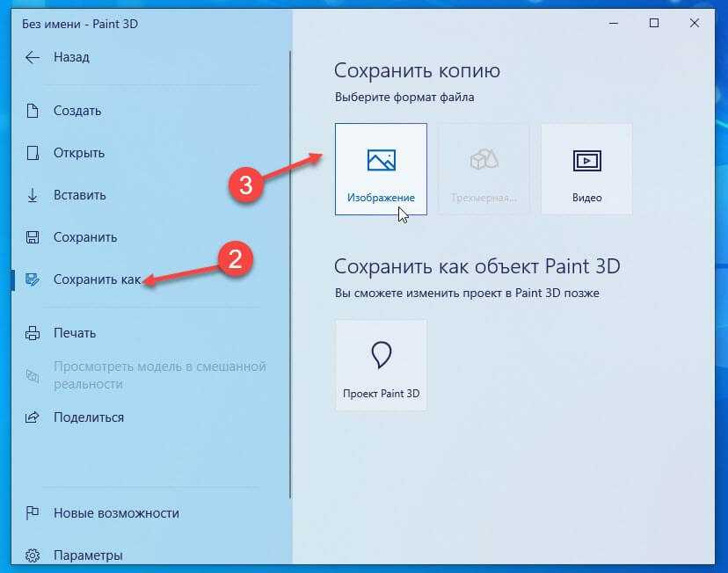The height and width of the screenshot is (573, 728).
Task: Click the 3D shapes icon on Трехмерная tile
Action: (x=484, y=160)
